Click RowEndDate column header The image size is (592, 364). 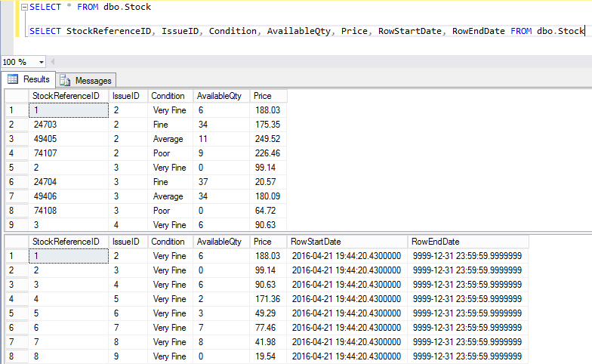(x=468, y=242)
